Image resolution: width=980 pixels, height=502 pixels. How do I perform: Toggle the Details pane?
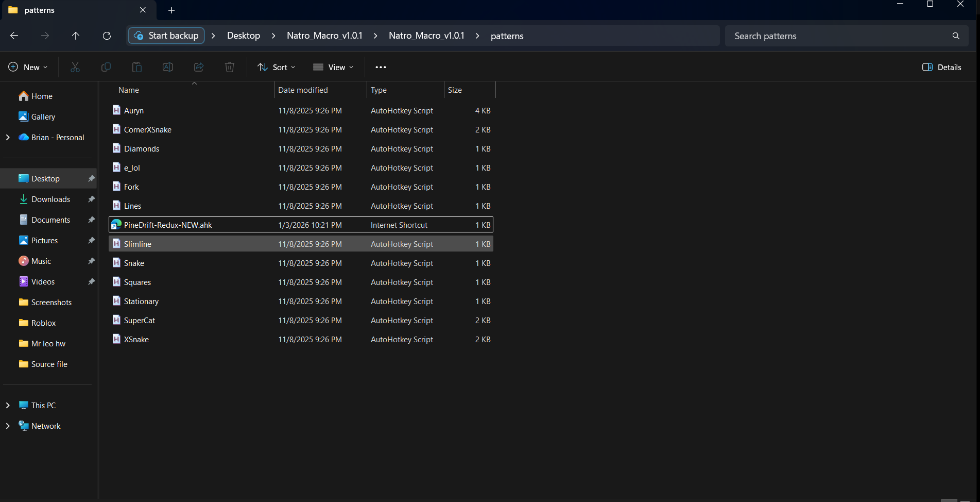point(941,67)
